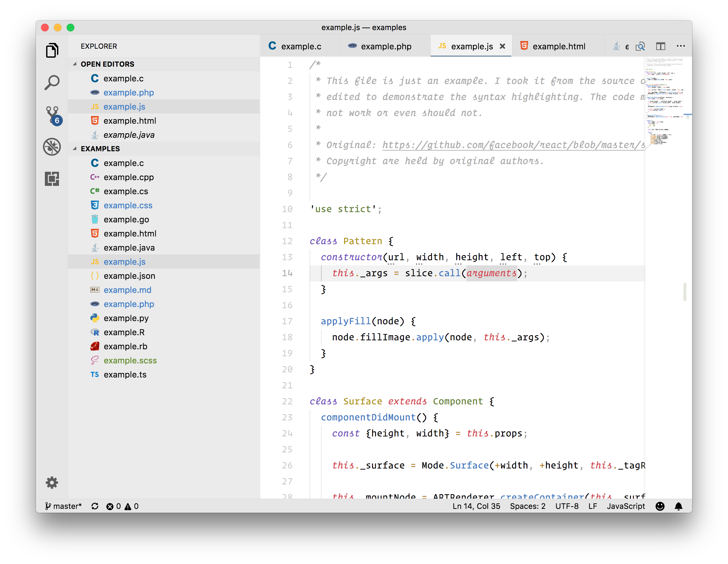This screenshot has height=564, width=728.
Task: Click the Manage gear icon
Action: point(52,482)
